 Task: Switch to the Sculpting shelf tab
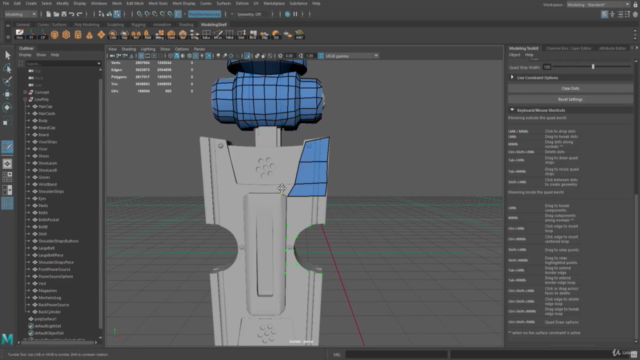116,24
